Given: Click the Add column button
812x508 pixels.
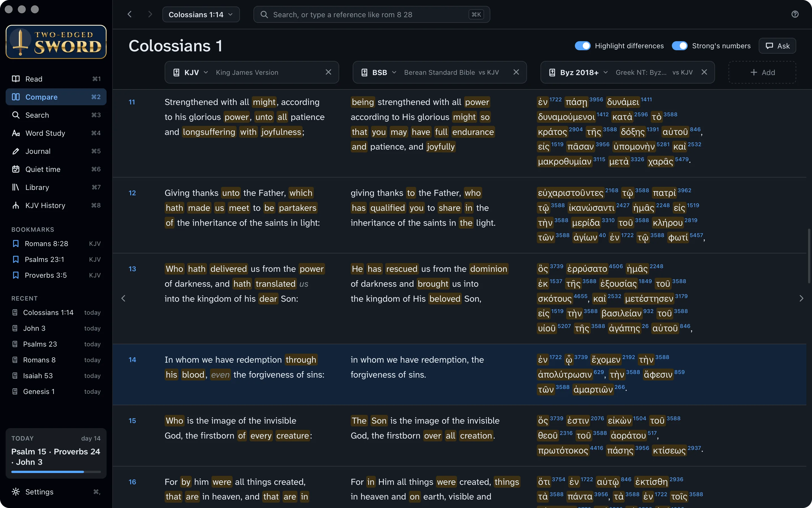Looking at the screenshot, I should (x=762, y=72).
